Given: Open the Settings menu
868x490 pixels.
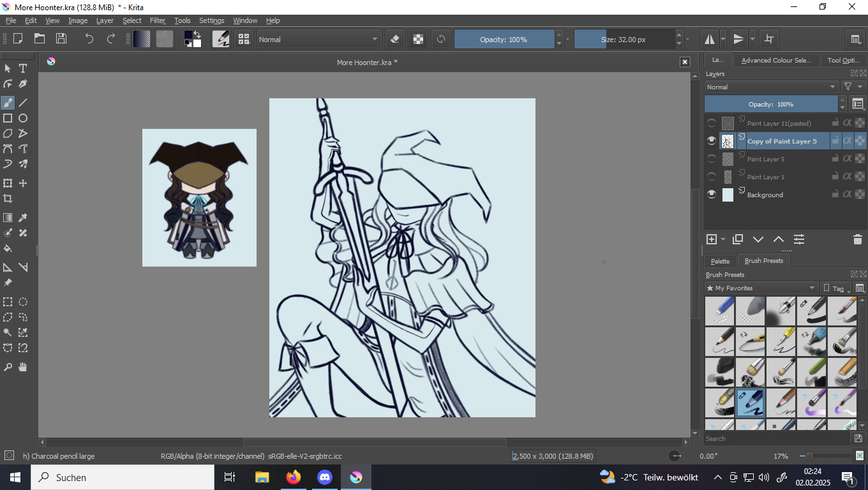Looking at the screenshot, I should [211, 20].
